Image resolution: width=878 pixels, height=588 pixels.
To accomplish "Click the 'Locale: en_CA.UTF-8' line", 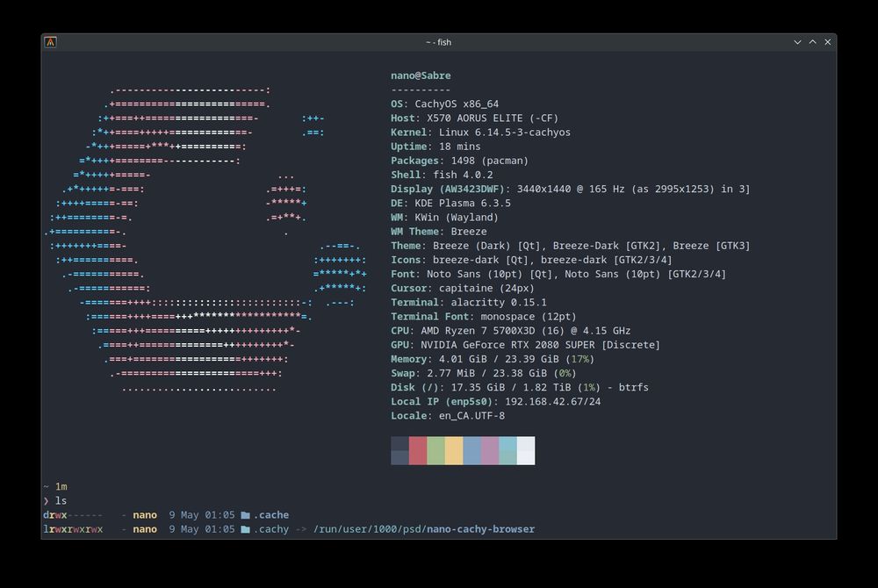I will (448, 416).
